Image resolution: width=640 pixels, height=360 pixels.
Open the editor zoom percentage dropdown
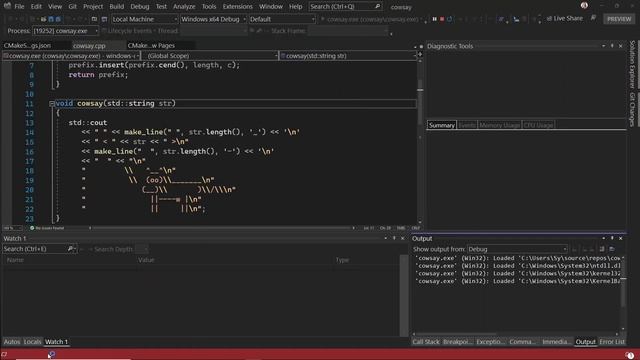point(12,228)
